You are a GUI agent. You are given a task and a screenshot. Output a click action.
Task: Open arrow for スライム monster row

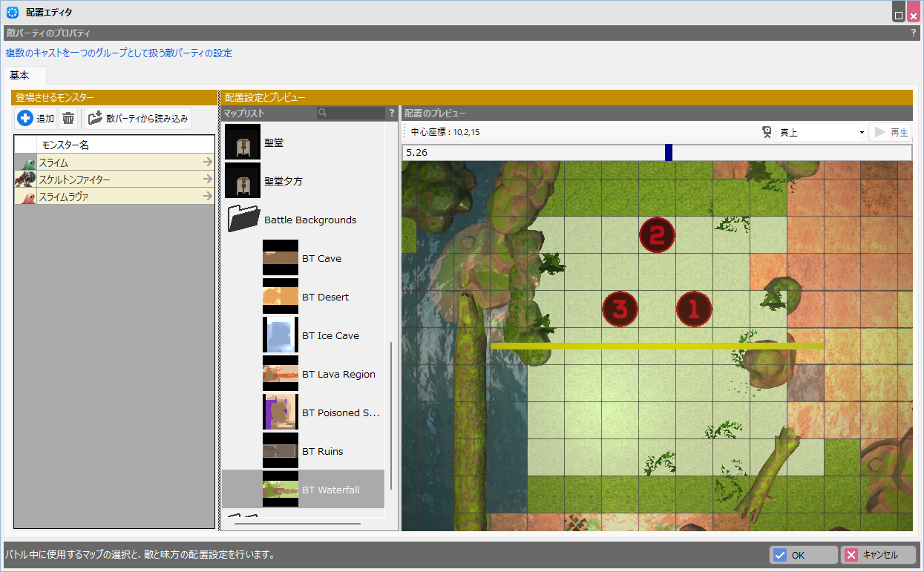point(207,162)
